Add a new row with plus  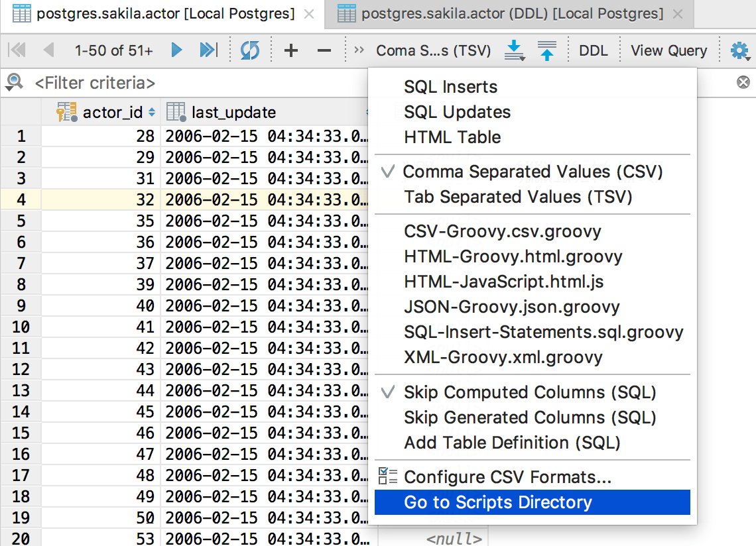point(290,50)
